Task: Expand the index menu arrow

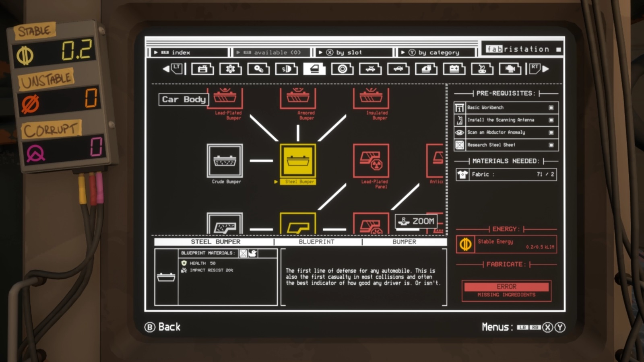Action: click(x=156, y=53)
